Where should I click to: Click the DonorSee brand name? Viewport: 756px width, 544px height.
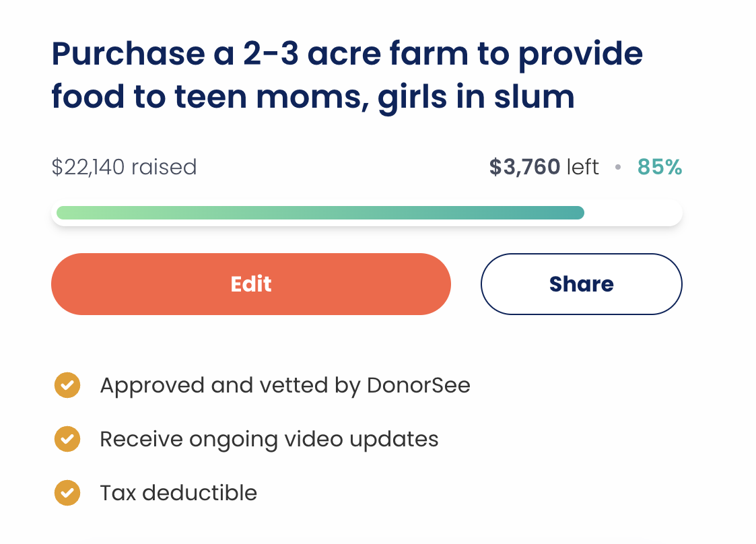click(x=418, y=386)
